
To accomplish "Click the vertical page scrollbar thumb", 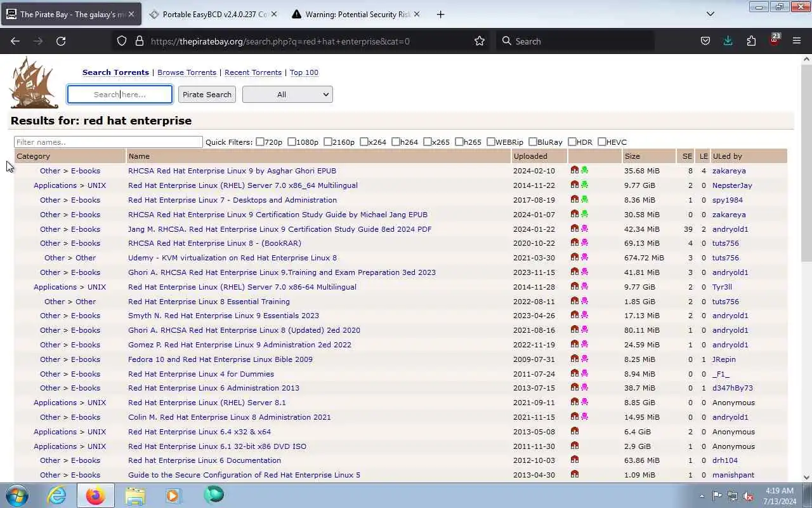I will (x=806, y=163).
